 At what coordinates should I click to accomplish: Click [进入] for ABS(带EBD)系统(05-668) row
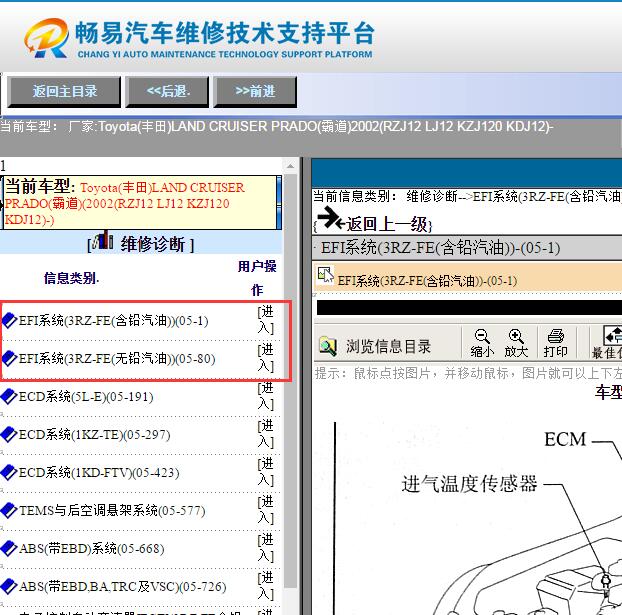pos(265,548)
